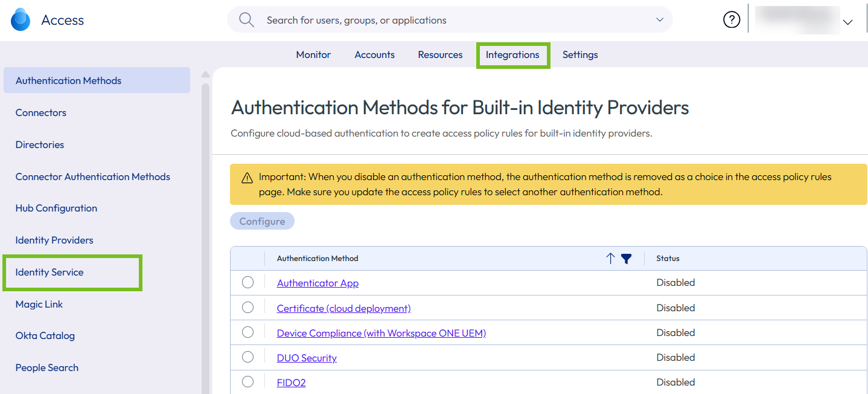Click the warning triangle icon in banner
The height and width of the screenshot is (394, 868).
pos(247,178)
